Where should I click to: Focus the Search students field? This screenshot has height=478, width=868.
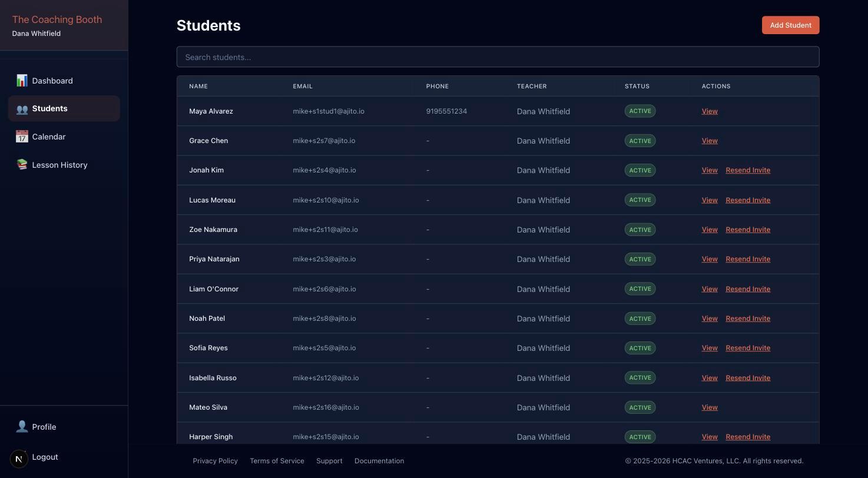pos(498,57)
